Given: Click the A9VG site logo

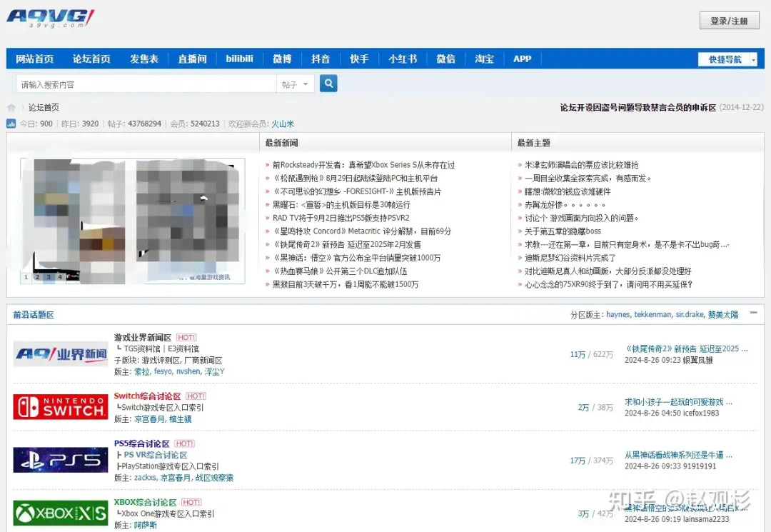Looking at the screenshot, I should click(50, 18).
